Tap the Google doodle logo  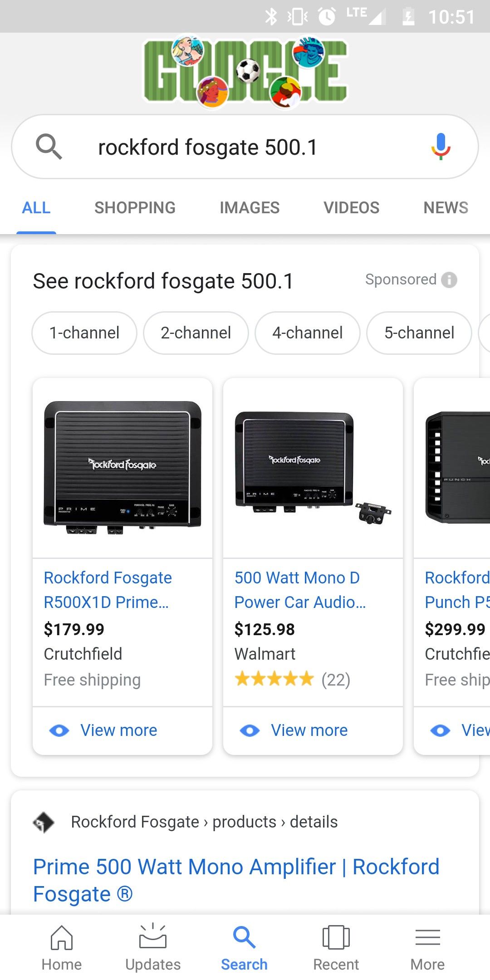click(245, 71)
